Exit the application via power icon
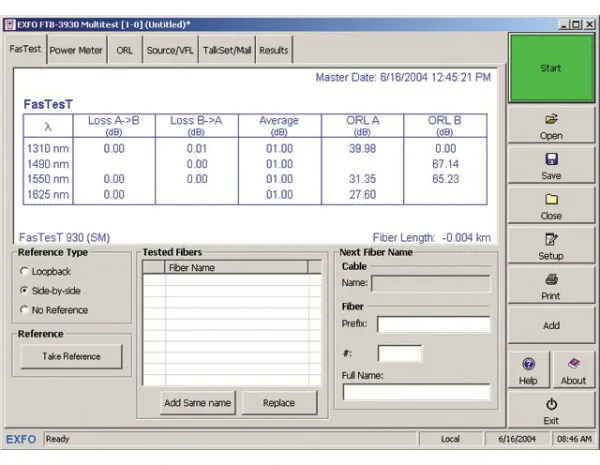The height and width of the screenshot is (465, 600). pos(551,410)
